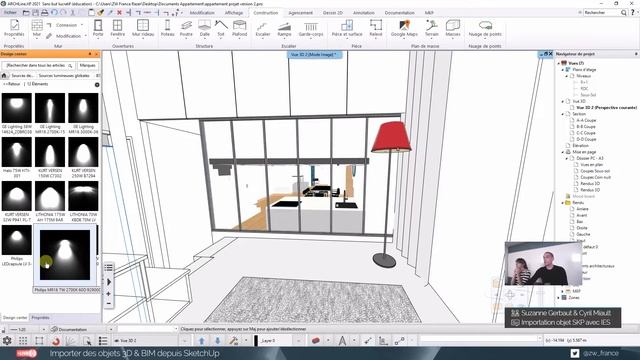Collapse the Section tree node

click(563, 114)
